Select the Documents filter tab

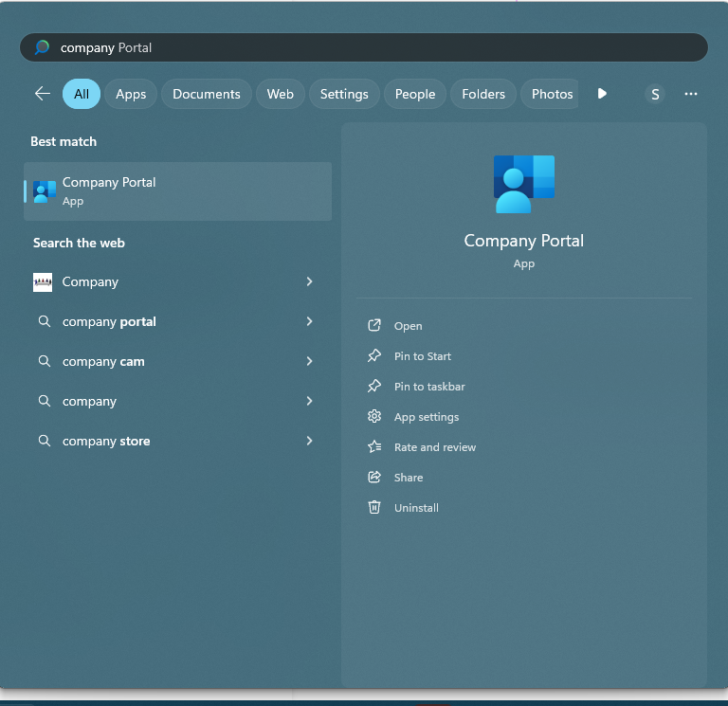[x=206, y=94]
